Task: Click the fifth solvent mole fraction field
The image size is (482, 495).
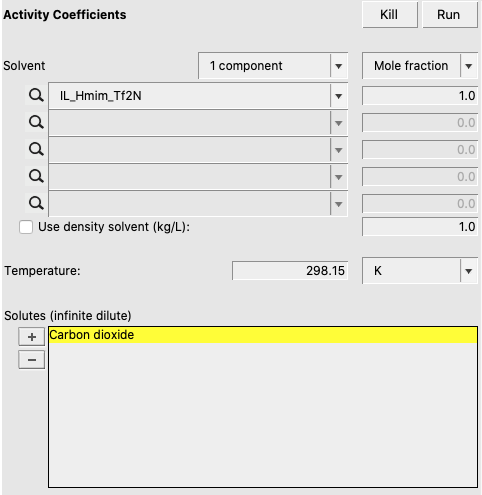Action: click(x=420, y=203)
